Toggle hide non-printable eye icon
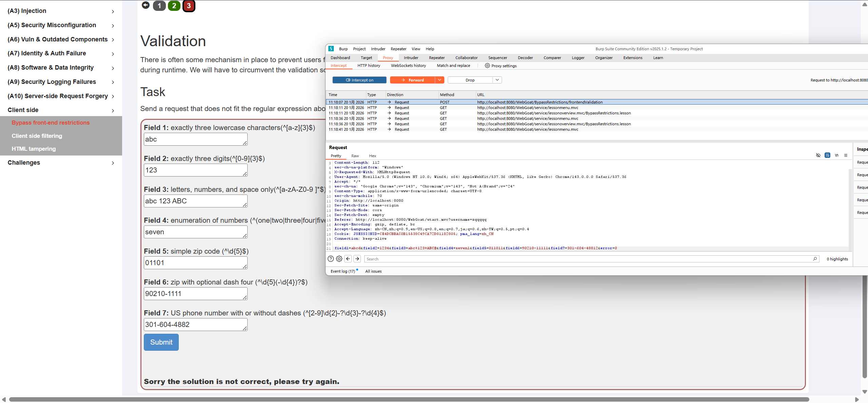 pos(818,155)
